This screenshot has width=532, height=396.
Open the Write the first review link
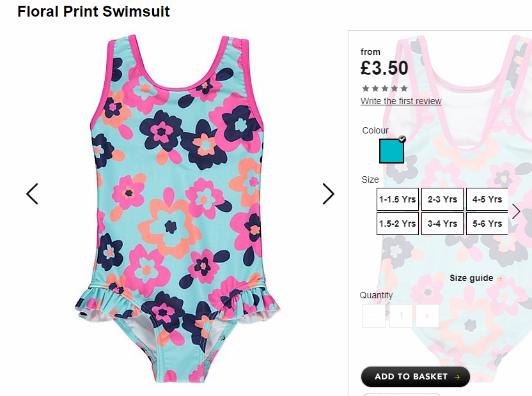tap(401, 101)
